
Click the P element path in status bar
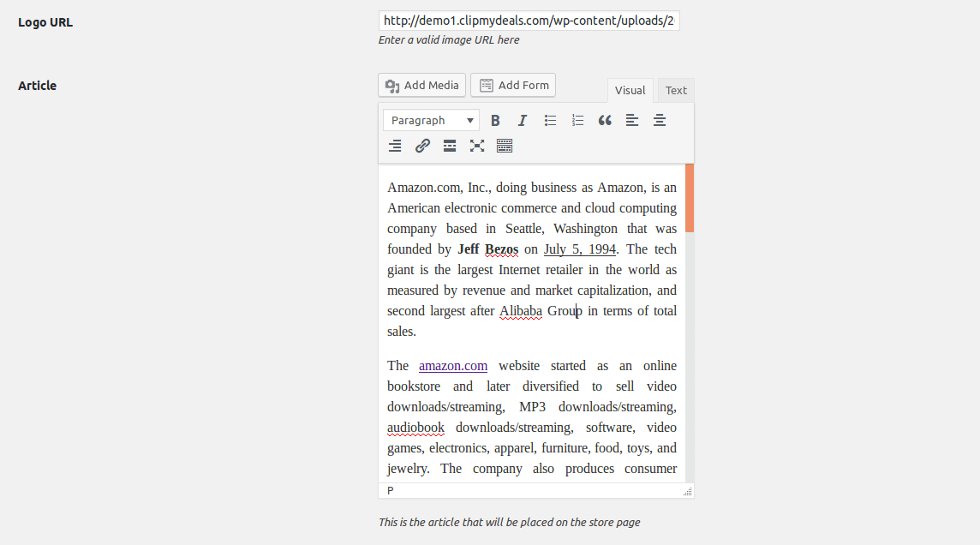390,491
